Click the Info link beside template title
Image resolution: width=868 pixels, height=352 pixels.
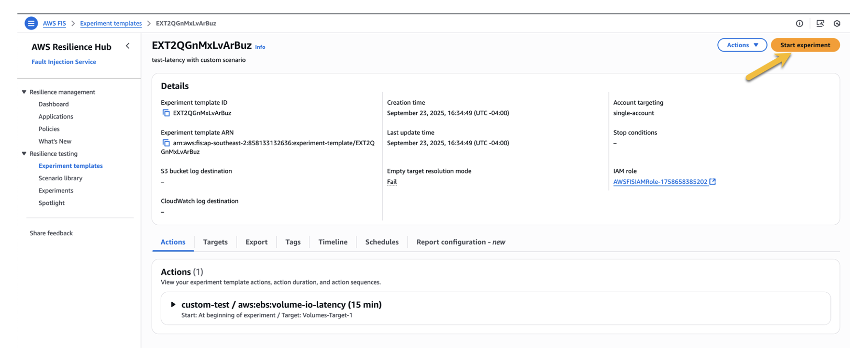(260, 47)
